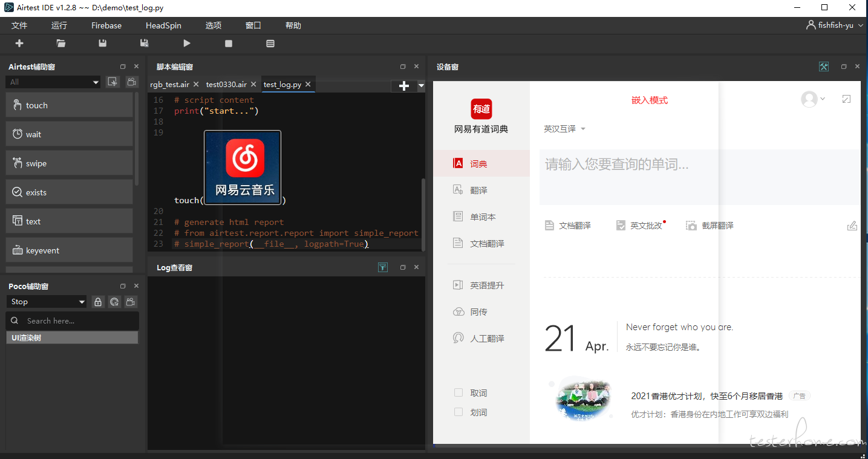Open a script with the folder icon

[x=61, y=43]
